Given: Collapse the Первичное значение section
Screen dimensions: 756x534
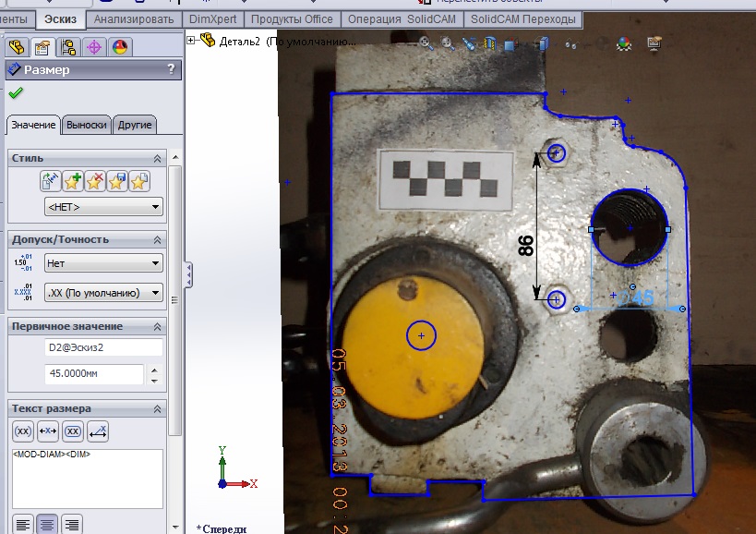Looking at the screenshot, I should pyautogui.click(x=157, y=326).
